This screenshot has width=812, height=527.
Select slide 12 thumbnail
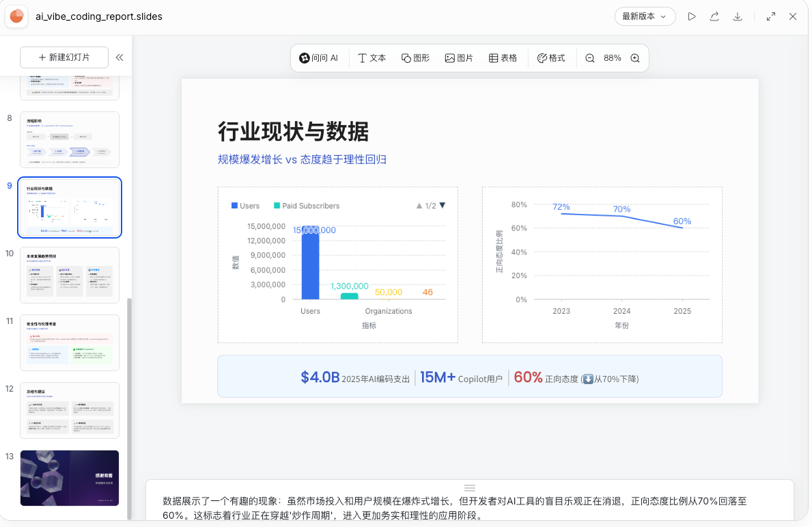70,410
